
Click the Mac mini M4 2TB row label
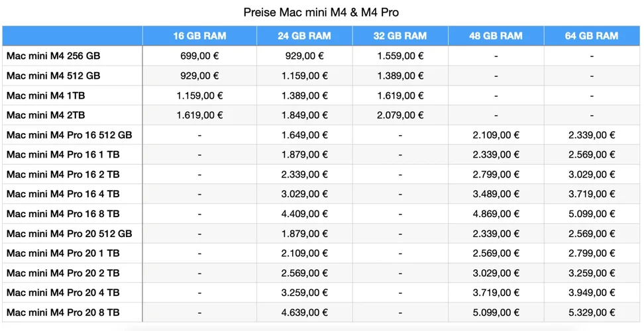[46, 115]
